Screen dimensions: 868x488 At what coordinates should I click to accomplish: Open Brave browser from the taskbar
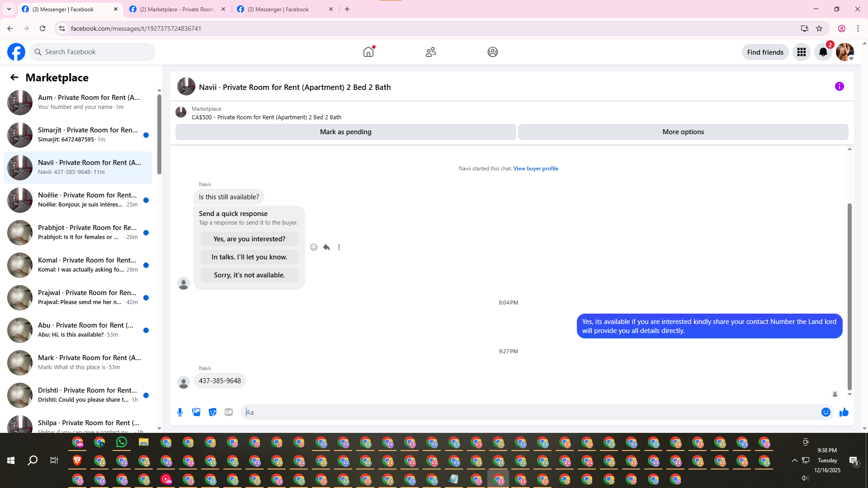pyautogui.click(x=77, y=460)
